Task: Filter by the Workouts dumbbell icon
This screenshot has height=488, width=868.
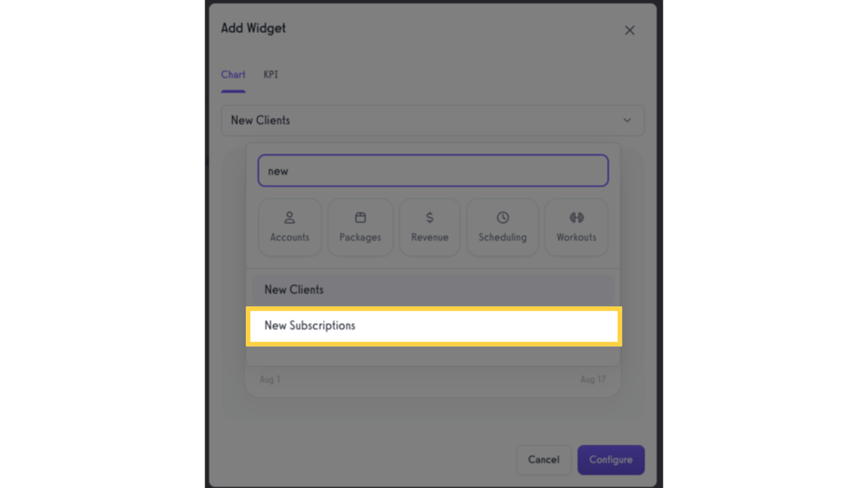Action: click(x=576, y=227)
